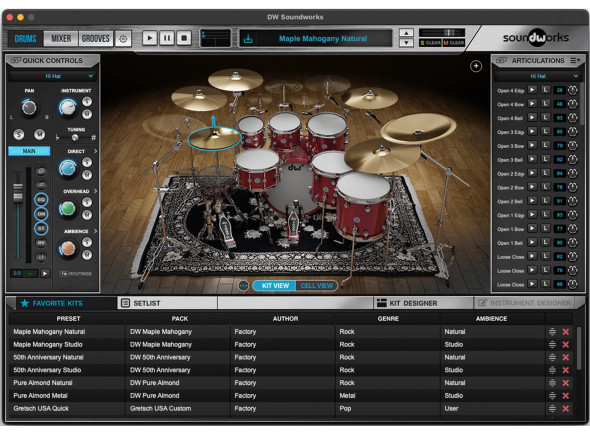This screenshot has width=590, height=434.
Task: Click the download/load preset icon next to kit name
Action: (x=248, y=38)
